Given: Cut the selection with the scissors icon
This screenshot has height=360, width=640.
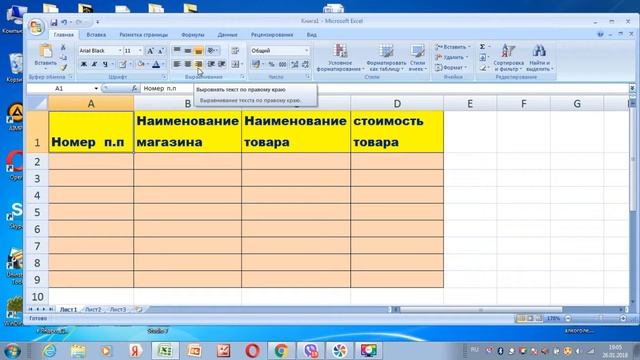Looking at the screenshot, I should pyautogui.click(x=63, y=48).
